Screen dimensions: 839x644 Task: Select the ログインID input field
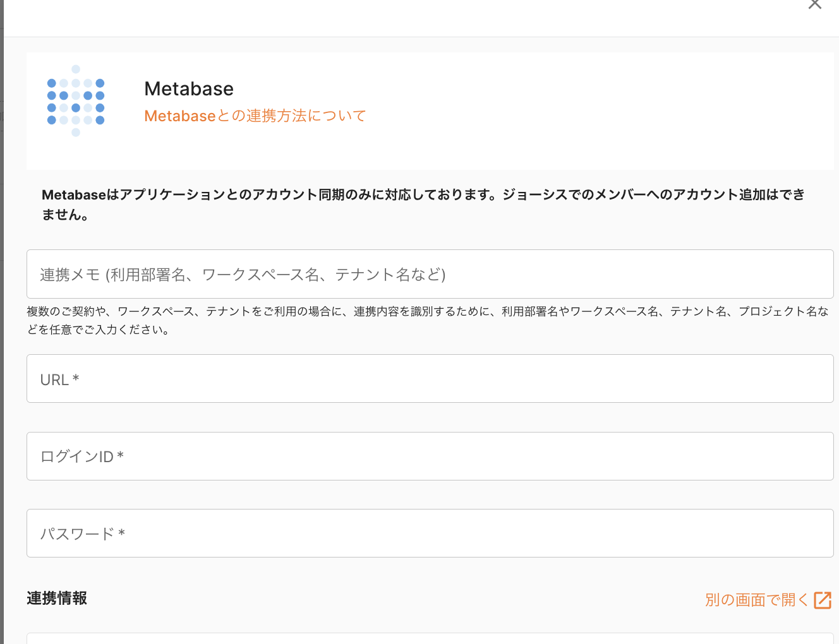tap(430, 456)
